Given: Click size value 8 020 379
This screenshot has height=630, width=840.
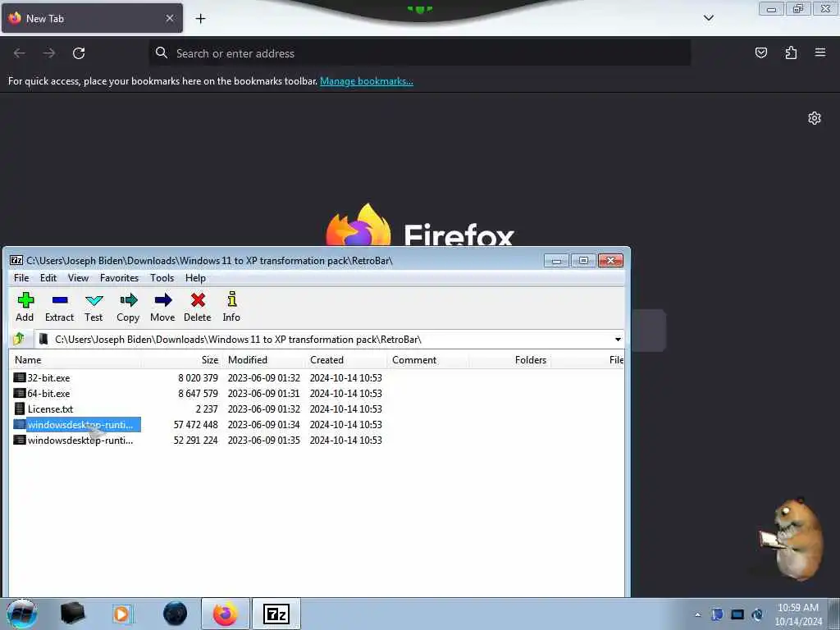Looking at the screenshot, I should click(x=198, y=378).
